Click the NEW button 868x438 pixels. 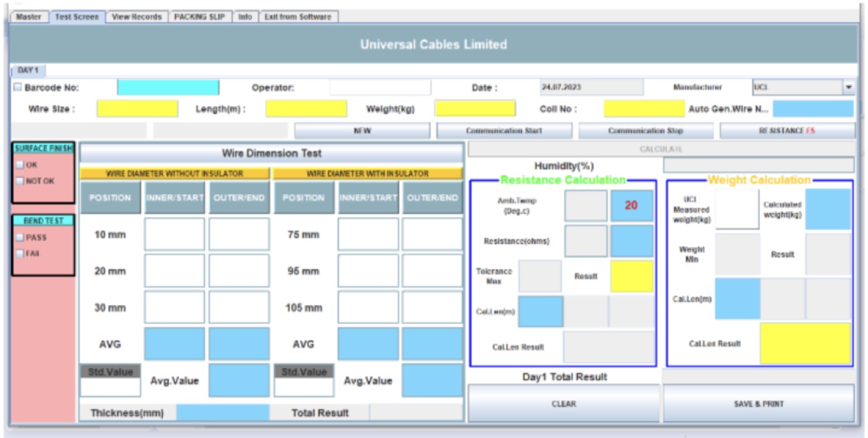(x=363, y=131)
